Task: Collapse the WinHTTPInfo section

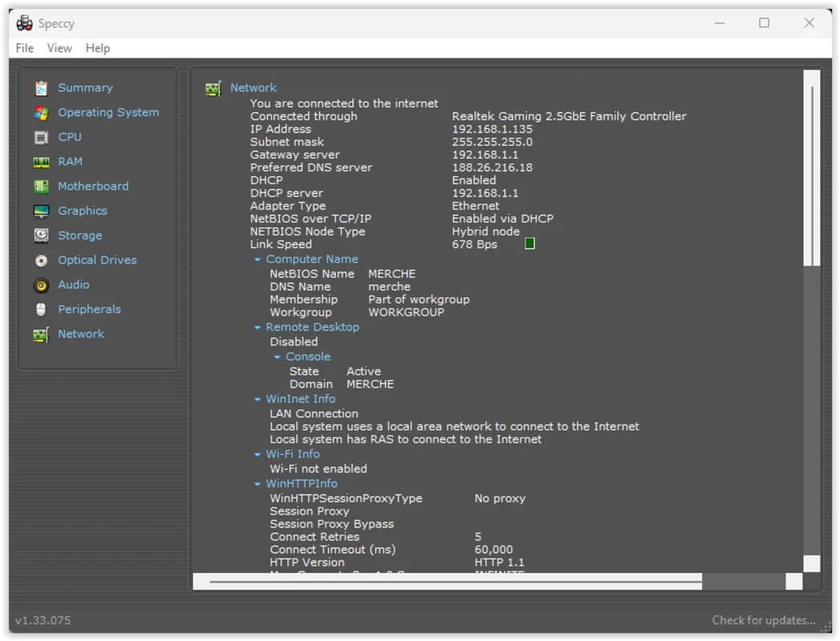Action: (x=257, y=483)
